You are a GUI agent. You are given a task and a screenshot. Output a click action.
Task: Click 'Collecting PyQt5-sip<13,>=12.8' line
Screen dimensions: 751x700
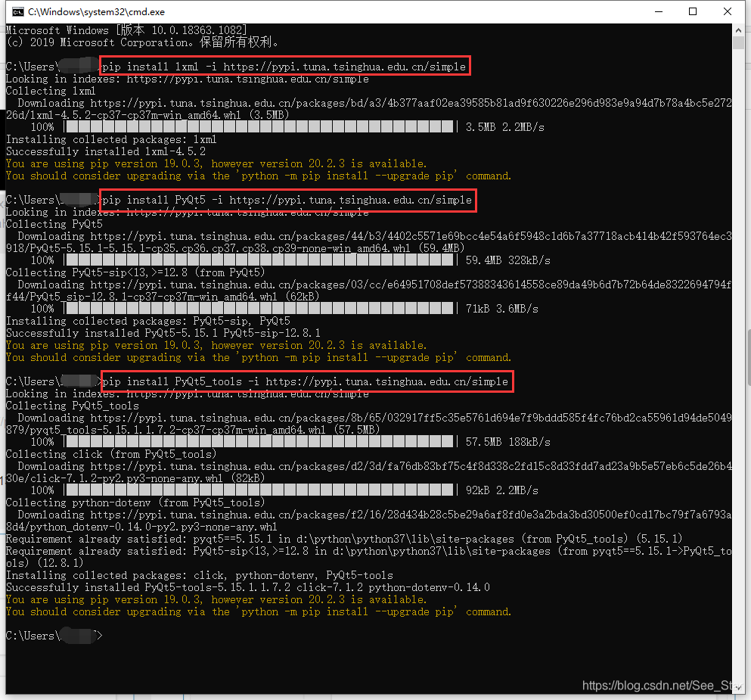point(135,272)
